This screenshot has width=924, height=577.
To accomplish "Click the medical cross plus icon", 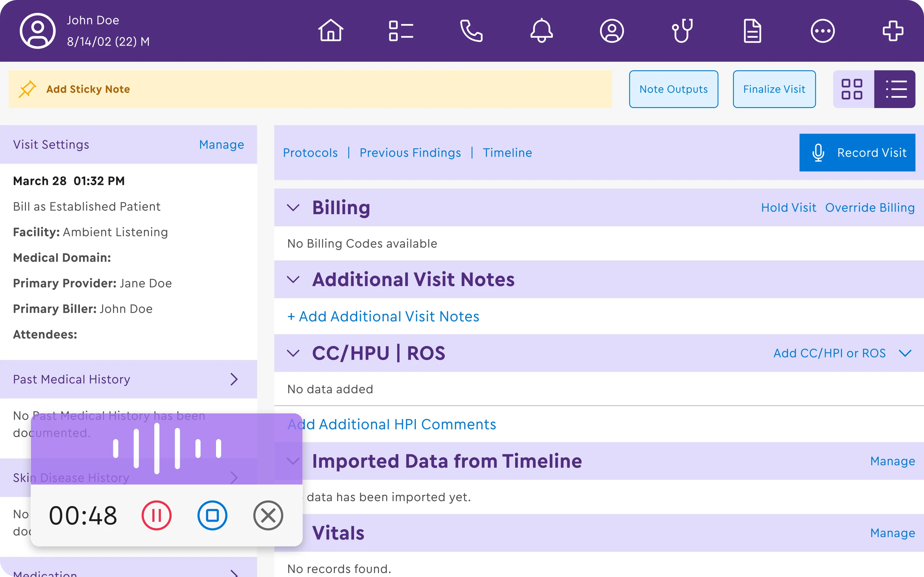I will pos(893,31).
